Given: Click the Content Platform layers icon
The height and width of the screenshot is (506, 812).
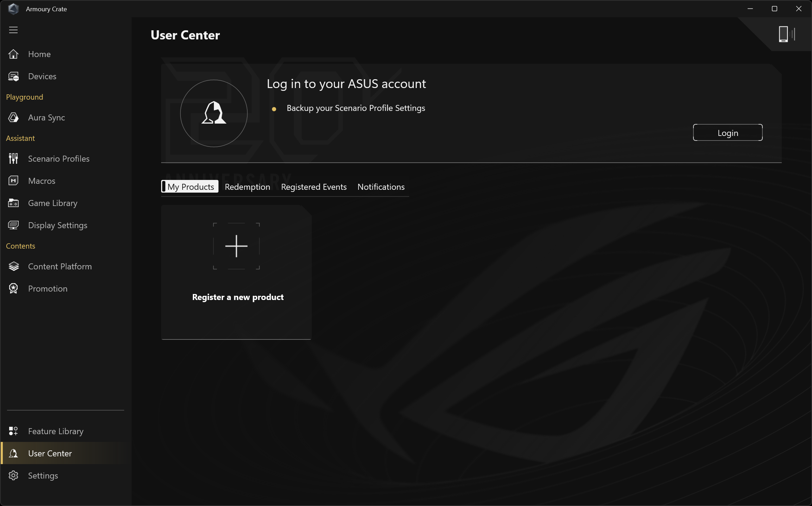Looking at the screenshot, I should pyautogui.click(x=13, y=267).
